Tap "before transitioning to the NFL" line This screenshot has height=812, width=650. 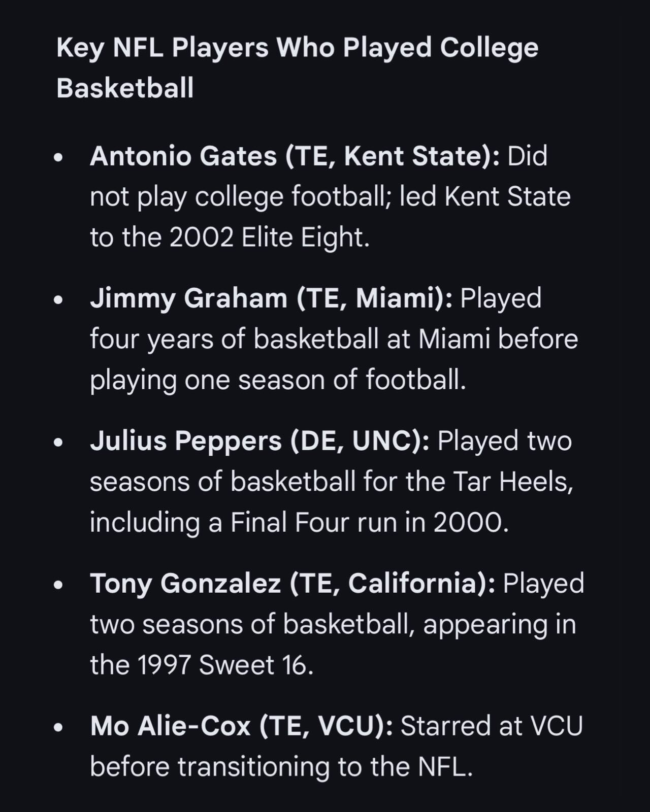tap(281, 767)
